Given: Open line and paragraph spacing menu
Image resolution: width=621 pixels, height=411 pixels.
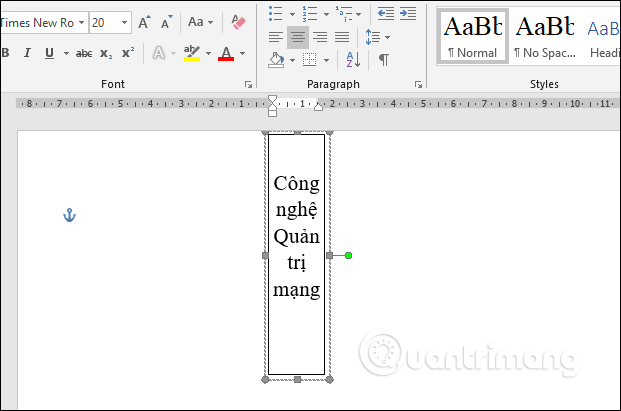Looking at the screenshot, I should pos(377,37).
